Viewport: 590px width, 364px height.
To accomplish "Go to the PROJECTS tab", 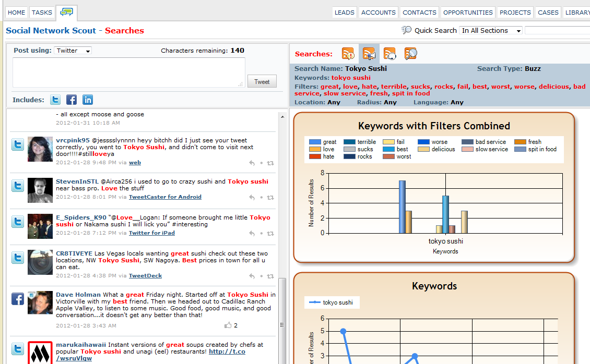I will tap(515, 13).
